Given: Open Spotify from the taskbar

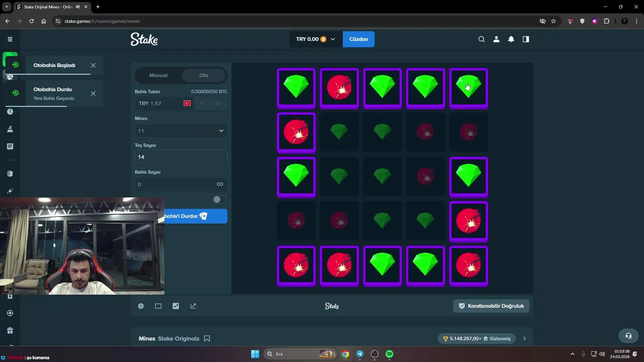Looking at the screenshot, I should click(x=389, y=354).
